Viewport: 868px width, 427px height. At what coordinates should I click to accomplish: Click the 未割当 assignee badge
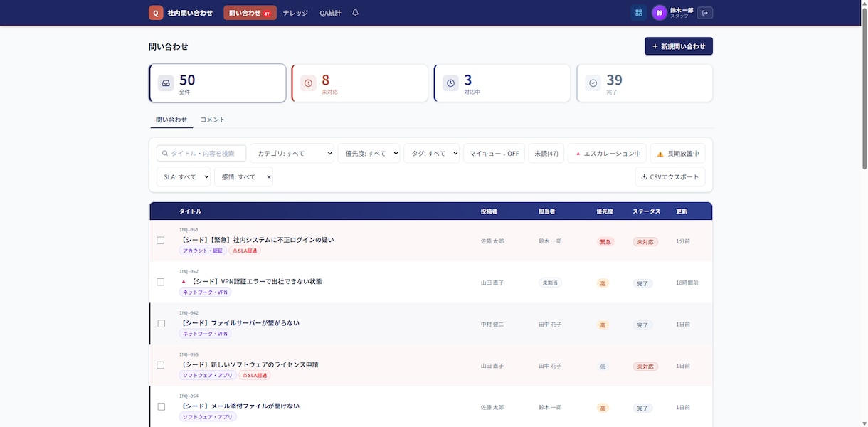tap(550, 283)
